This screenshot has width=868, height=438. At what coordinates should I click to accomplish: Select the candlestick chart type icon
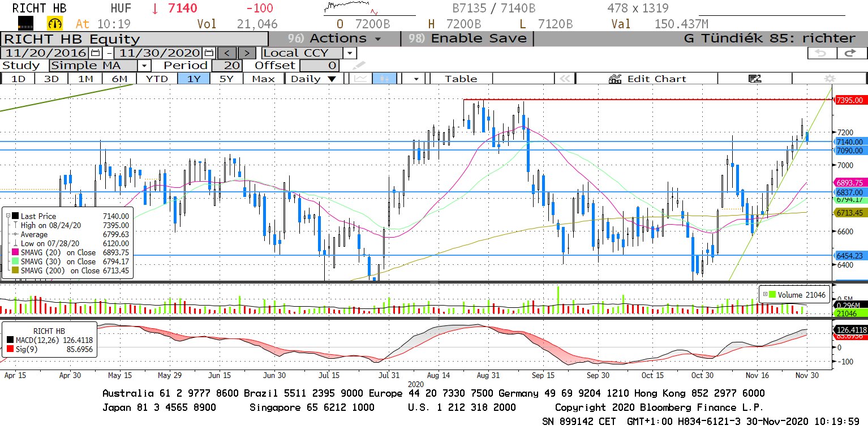pos(384,79)
